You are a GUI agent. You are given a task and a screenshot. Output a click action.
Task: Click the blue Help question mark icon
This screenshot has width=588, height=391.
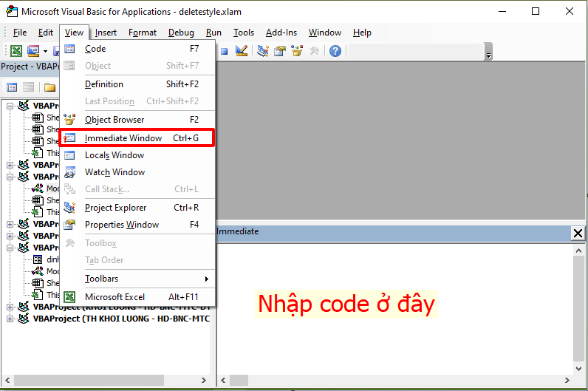(335, 51)
